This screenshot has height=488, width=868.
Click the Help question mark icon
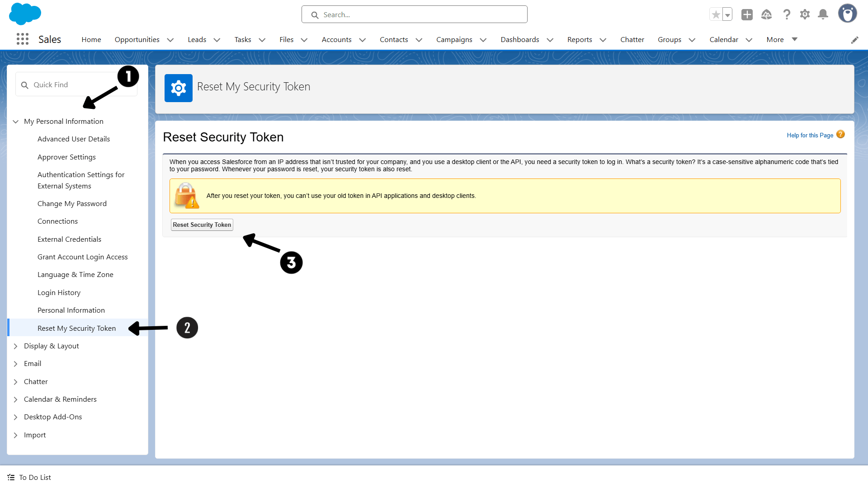(787, 15)
